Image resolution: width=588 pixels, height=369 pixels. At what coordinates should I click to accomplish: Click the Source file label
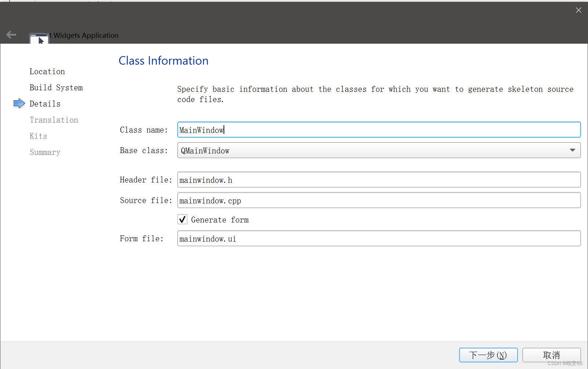(146, 200)
